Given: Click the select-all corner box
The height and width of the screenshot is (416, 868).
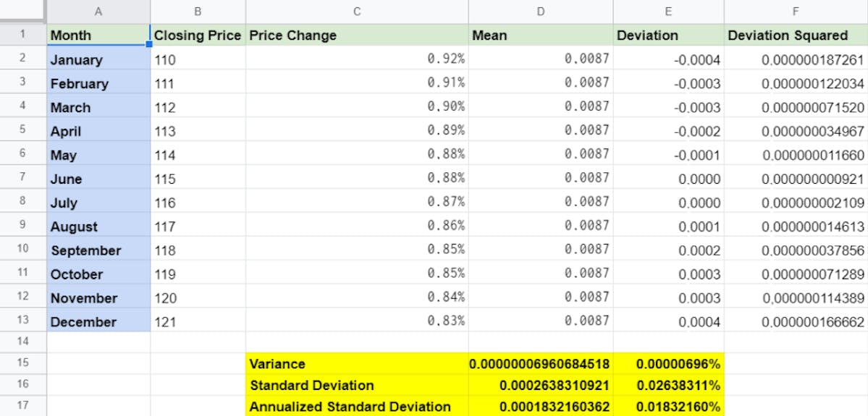Looking at the screenshot, I should 22,11.
